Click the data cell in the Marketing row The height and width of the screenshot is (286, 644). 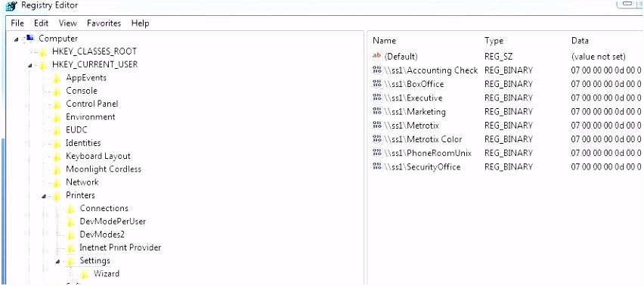pyautogui.click(x=605, y=111)
